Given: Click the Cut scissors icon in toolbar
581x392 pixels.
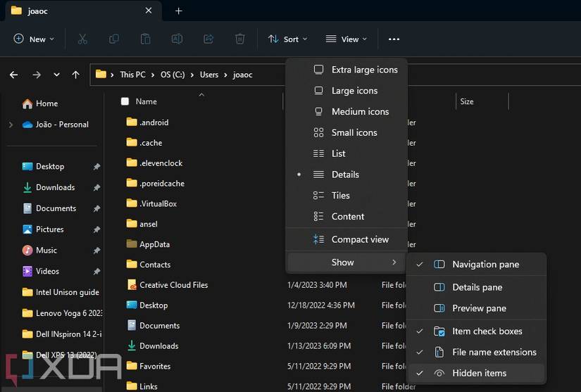Looking at the screenshot, I should (82, 39).
